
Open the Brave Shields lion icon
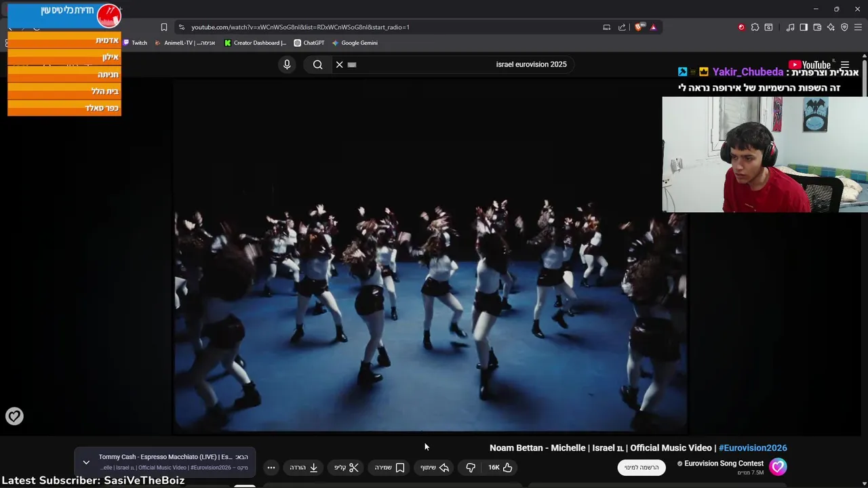(639, 27)
